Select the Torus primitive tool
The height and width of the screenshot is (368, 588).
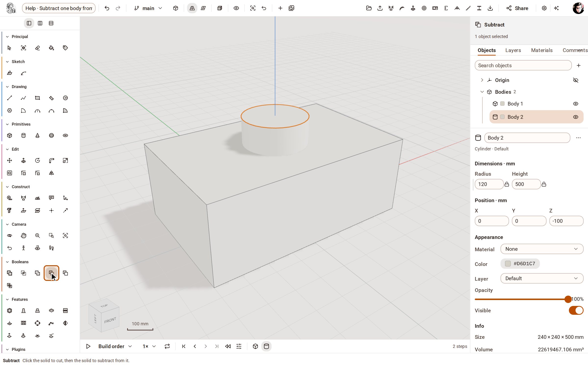click(x=65, y=135)
